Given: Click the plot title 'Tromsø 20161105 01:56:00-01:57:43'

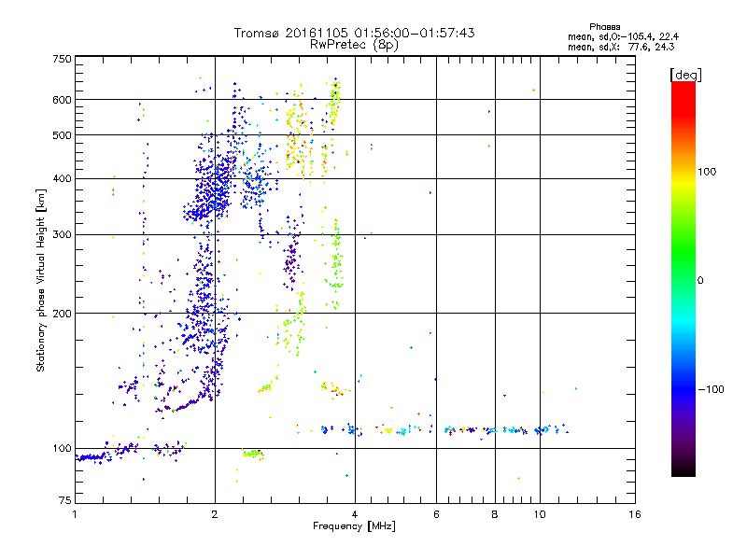Looking at the screenshot, I should tap(354, 33).
